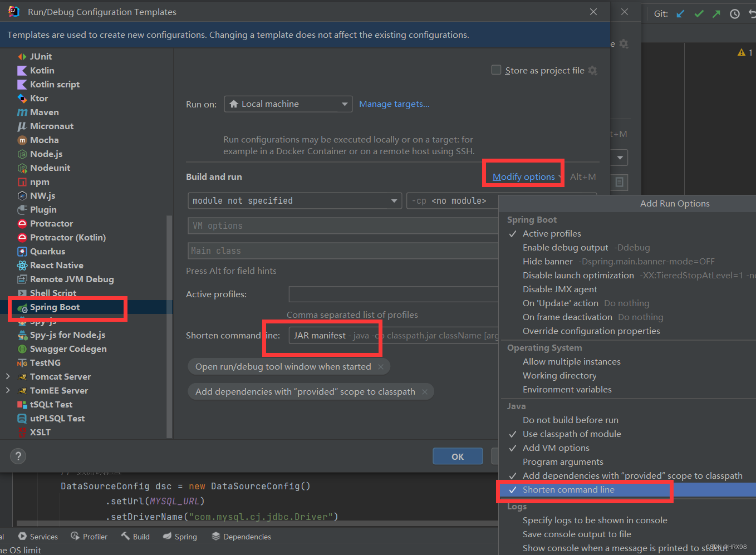Open module not specified dropdown
756x555 pixels.
coord(295,201)
